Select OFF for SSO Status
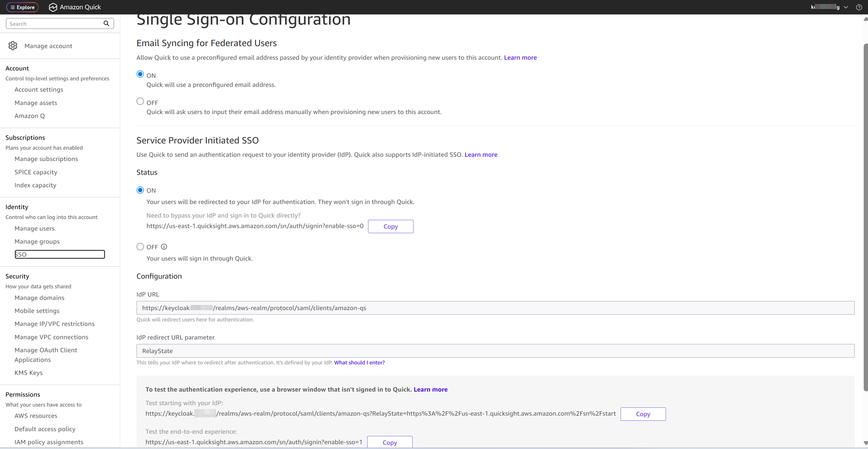 click(140, 247)
